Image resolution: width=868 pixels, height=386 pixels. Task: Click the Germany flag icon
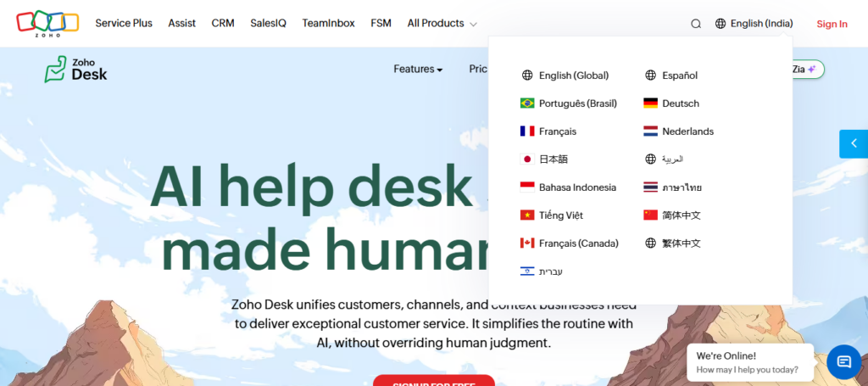click(650, 103)
